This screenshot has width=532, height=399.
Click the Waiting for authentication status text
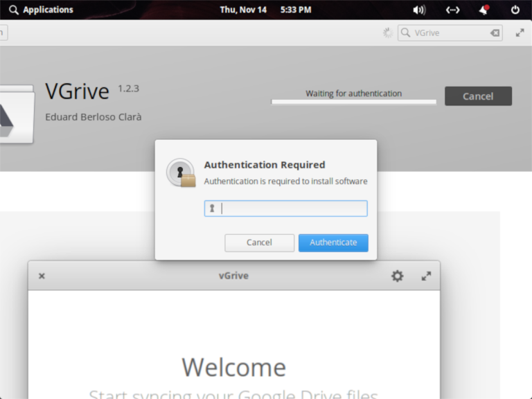(353, 94)
